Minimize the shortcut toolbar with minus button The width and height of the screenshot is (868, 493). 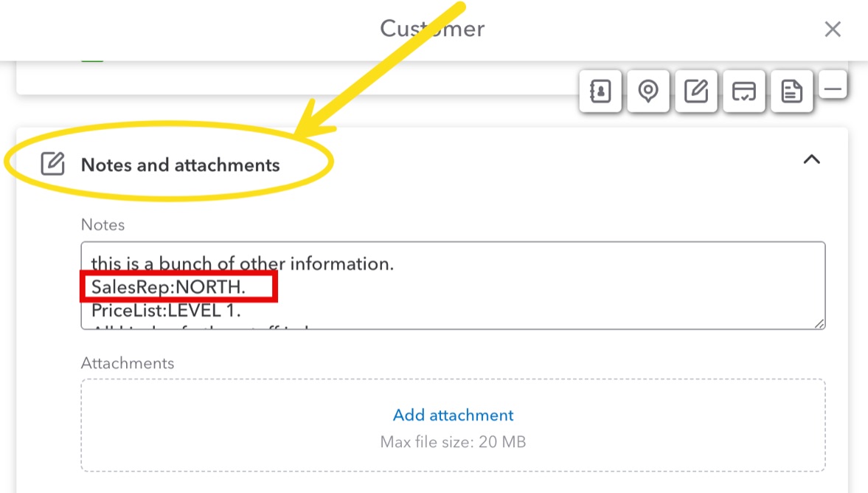(833, 89)
